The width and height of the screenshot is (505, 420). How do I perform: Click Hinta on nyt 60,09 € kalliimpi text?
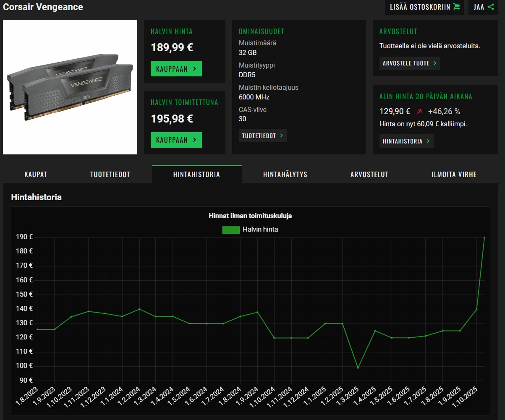point(423,124)
